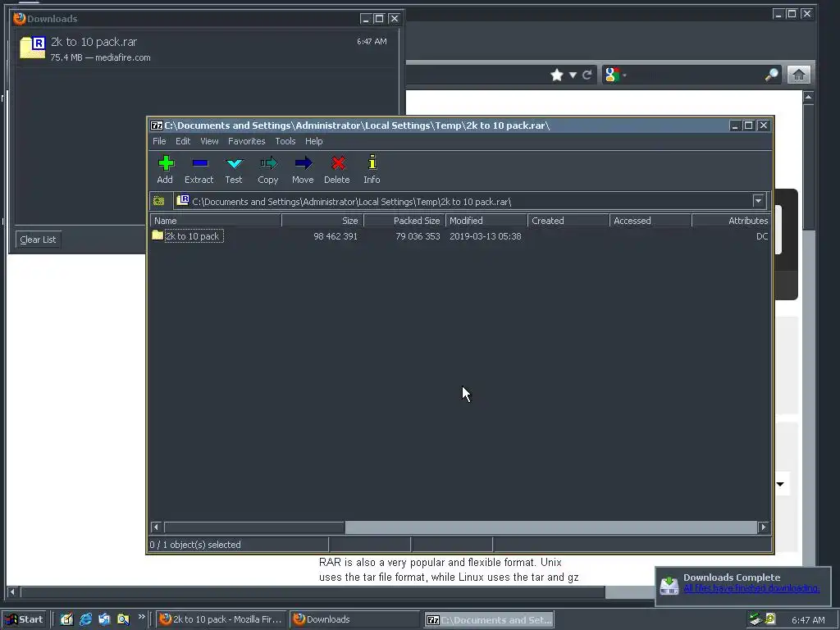Screen dimensions: 840x630
Task: Click the first quick launch icon on taskbar
Action: pos(66,619)
